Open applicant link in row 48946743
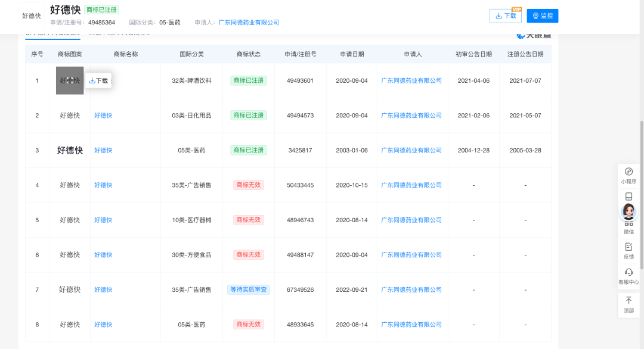Viewport: 644px width, 349px height. click(x=411, y=220)
